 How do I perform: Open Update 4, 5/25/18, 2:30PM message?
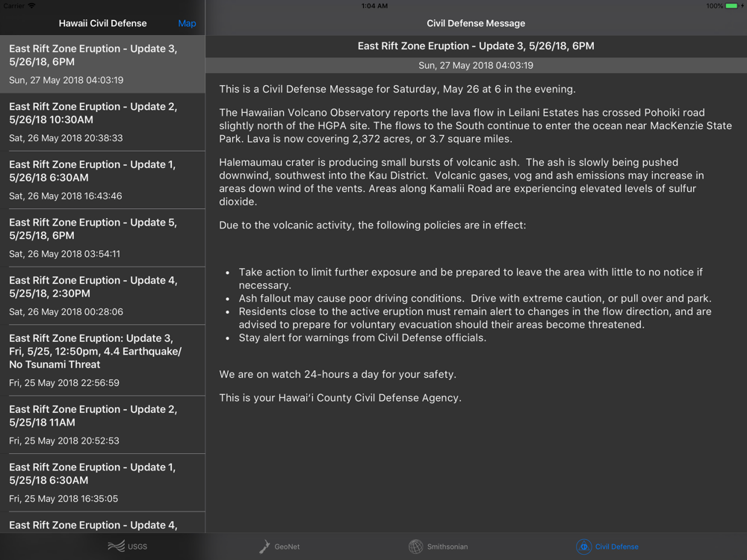pyautogui.click(x=102, y=296)
